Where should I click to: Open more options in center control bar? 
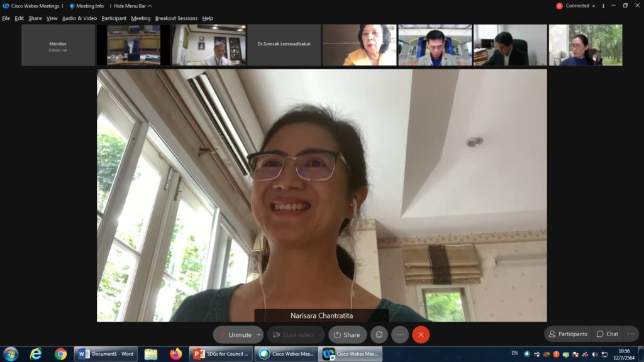[x=400, y=334]
